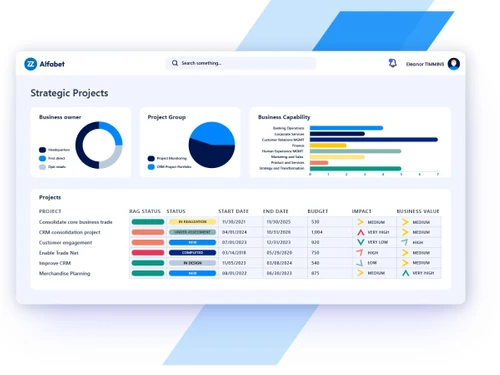500x375 pixels.
Task: Open Improve CRM project
Action: tap(55, 263)
